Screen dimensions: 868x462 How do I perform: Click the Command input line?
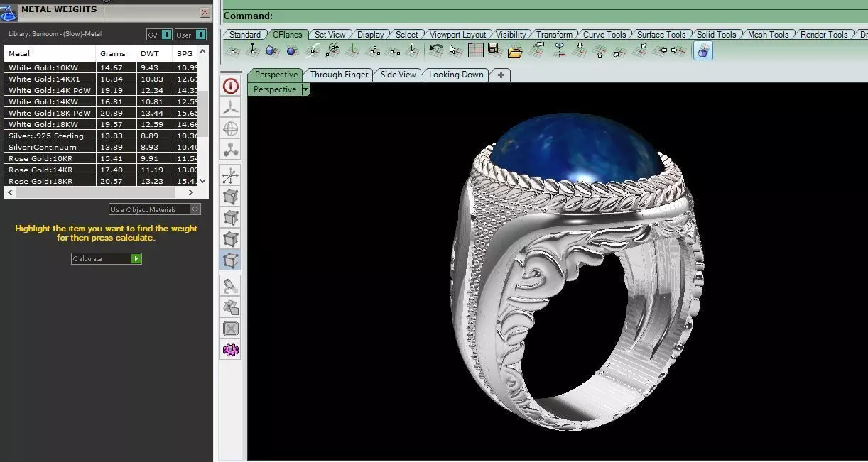pyautogui.click(x=545, y=16)
